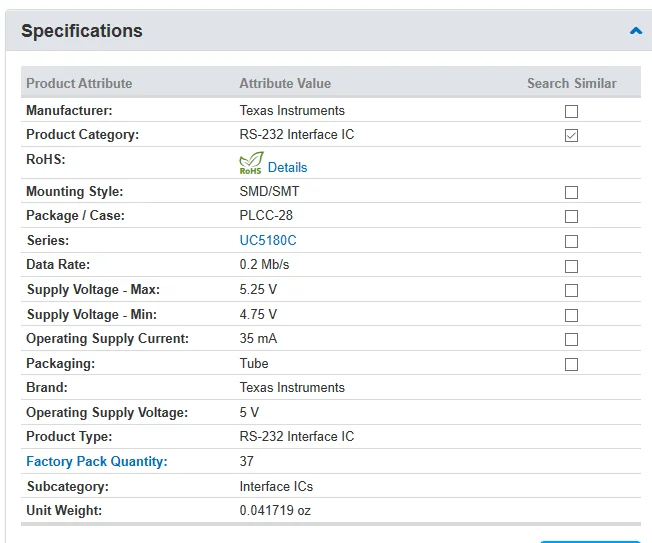Screen dimensions: 652x543
Task: Click the PLCC-28 package value
Action: pos(266,216)
